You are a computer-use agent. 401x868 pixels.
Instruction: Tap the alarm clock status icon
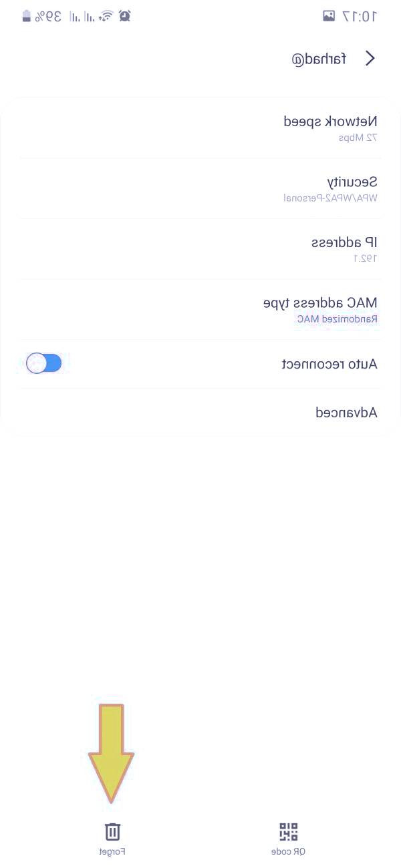pos(124,16)
